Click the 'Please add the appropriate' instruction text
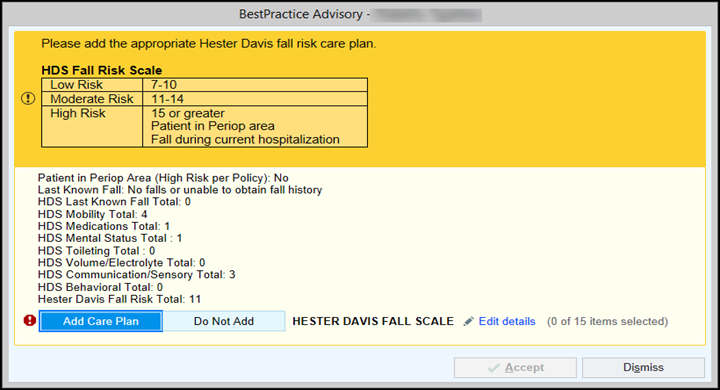The image size is (720, 390). [x=208, y=44]
